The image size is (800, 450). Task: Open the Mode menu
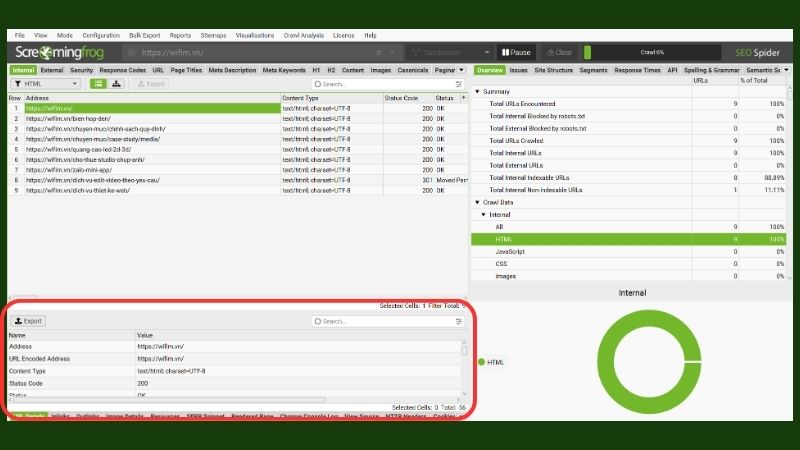click(x=64, y=35)
